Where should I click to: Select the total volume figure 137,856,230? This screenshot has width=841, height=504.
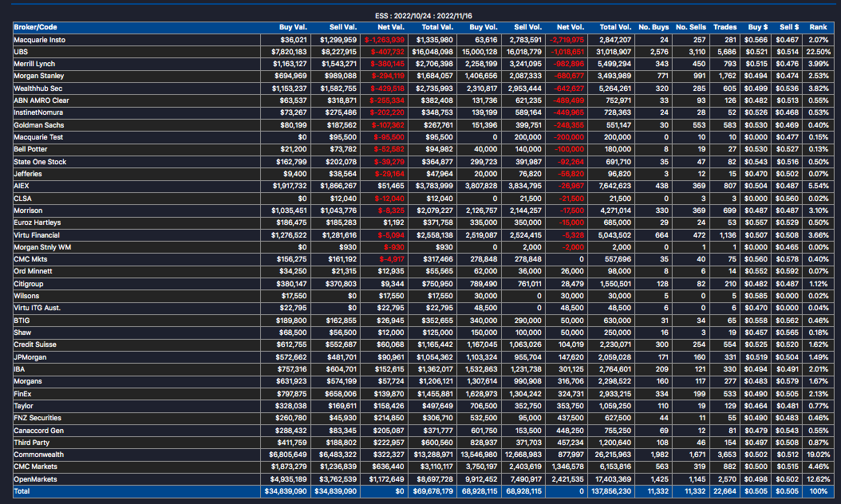(611, 491)
